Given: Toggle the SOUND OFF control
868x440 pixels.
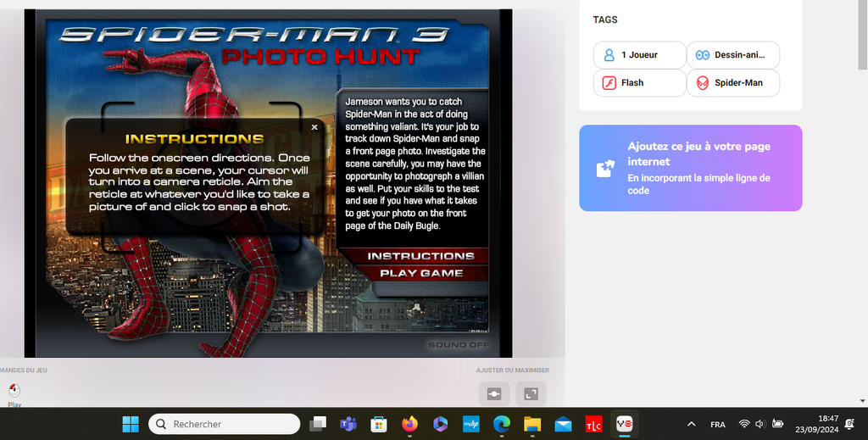Looking at the screenshot, I should click(x=459, y=345).
